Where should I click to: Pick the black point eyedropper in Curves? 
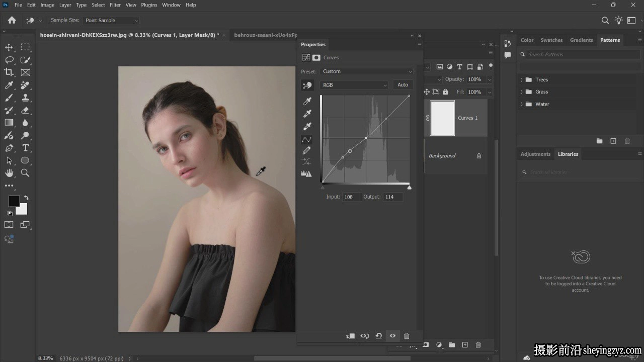click(307, 101)
